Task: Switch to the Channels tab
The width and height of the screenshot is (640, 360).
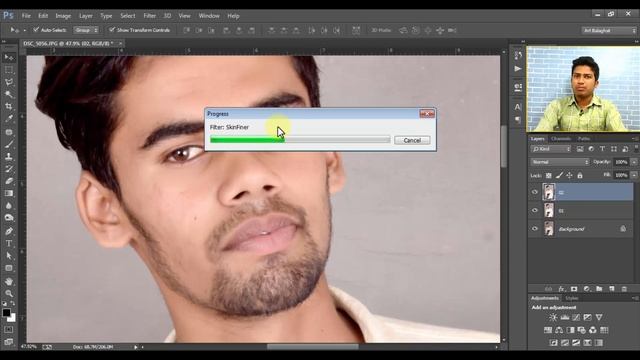Action: 561,139
